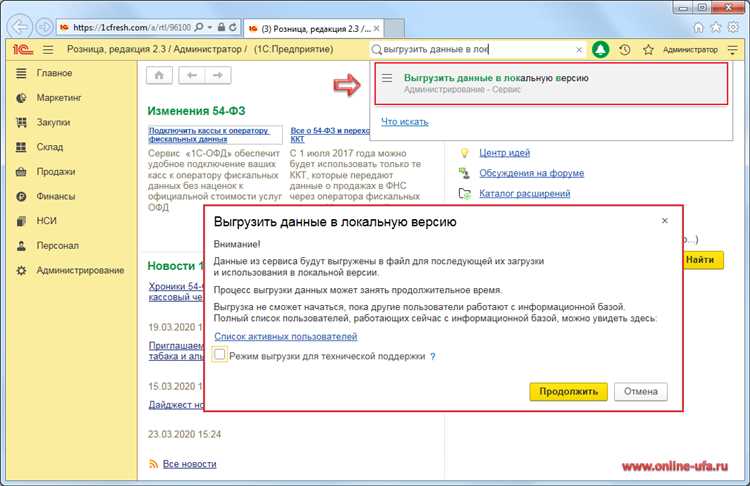The image size is (750, 486).
Task: Open the 'Все новости' link
Action: (x=189, y=464)
